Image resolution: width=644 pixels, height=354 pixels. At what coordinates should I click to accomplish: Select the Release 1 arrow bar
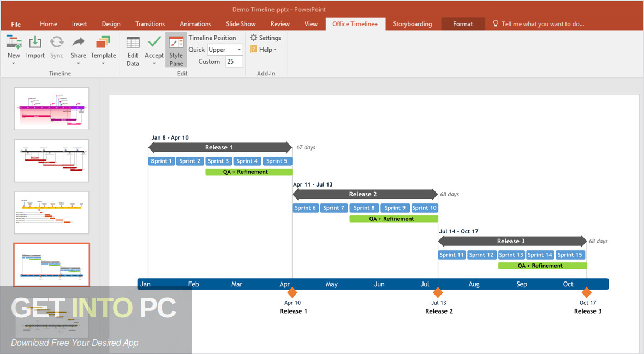point(220,147)
